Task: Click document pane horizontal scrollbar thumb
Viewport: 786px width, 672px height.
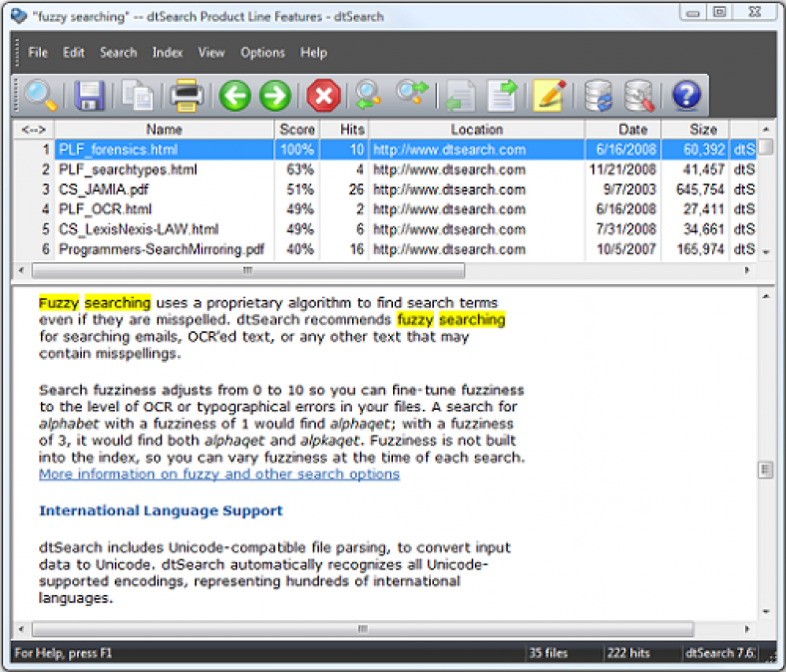Action: pos(362,628)
